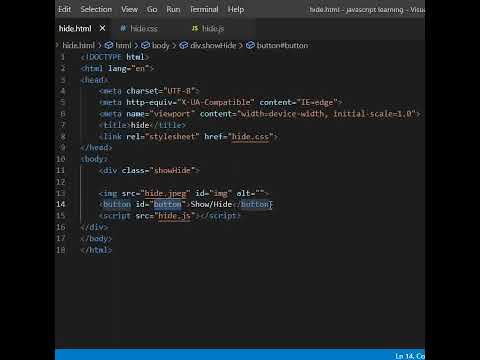Select the hide.html editor tab
This screenshot has width=480, height=360.
pos(75,29)
